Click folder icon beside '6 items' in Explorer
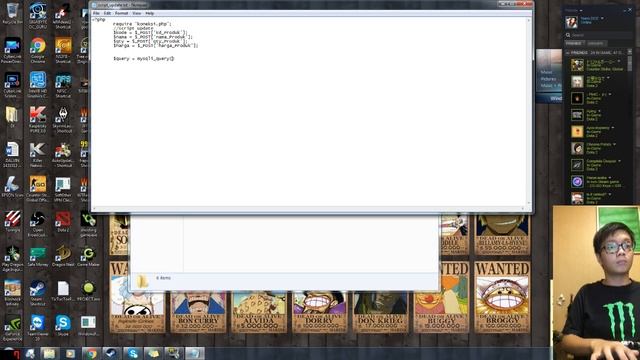This screenshot has width=640, height=360. (142, 281)
